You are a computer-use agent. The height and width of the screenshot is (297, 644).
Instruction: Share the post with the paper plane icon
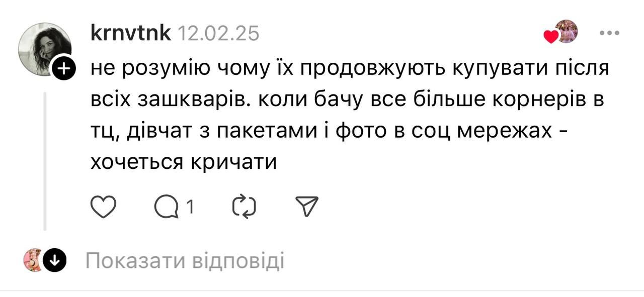(306, 207)
